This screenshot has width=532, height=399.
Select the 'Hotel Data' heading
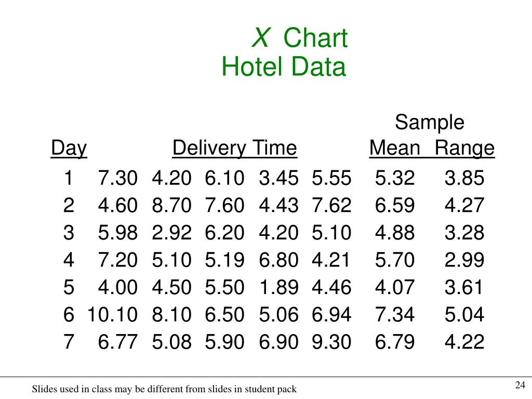[x=284, y=66]
